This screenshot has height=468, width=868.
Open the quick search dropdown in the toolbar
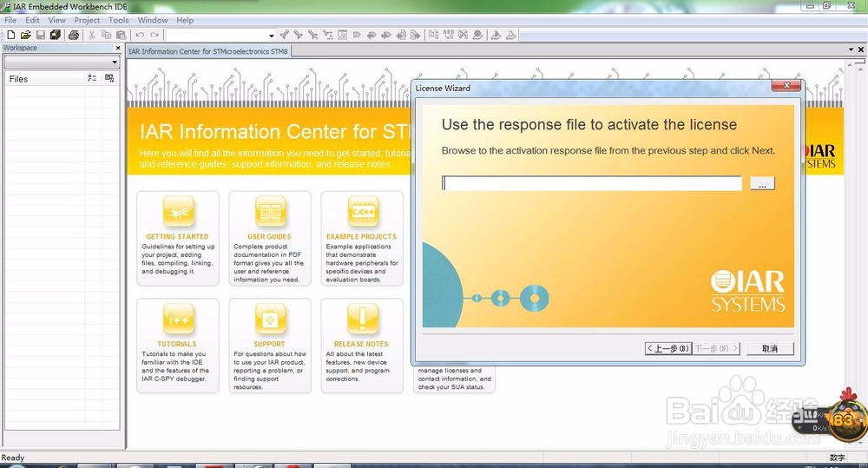(271, 36)
